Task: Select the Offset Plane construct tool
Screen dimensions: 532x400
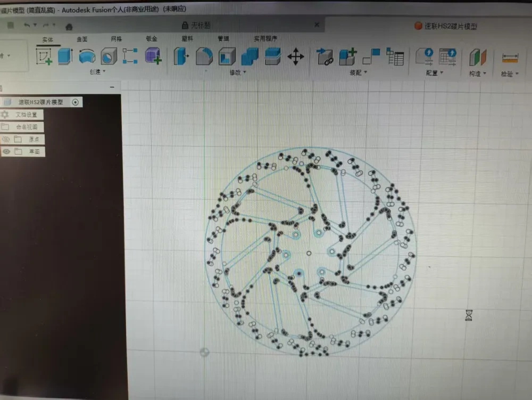Action: click(478, 58)
